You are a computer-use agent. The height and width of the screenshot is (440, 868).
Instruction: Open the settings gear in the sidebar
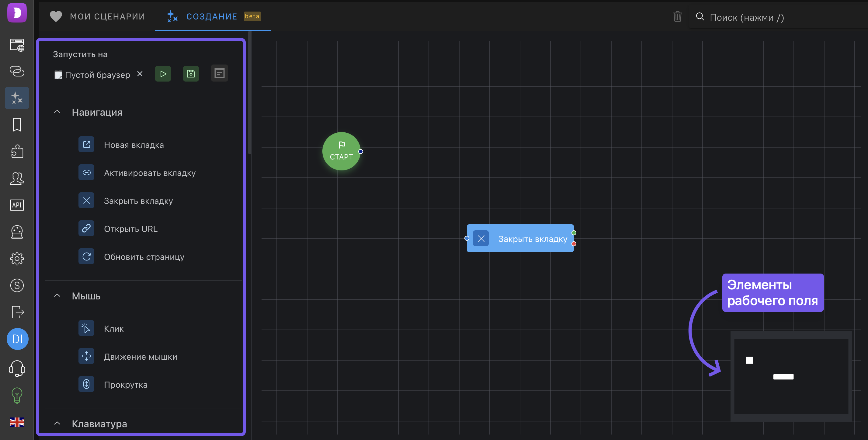[x=17, y=259]
